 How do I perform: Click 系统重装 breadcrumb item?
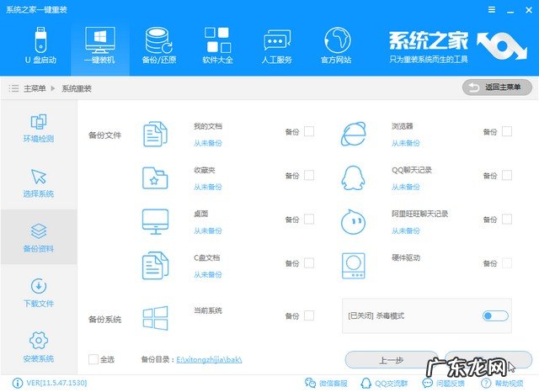[x=77, y=88]
